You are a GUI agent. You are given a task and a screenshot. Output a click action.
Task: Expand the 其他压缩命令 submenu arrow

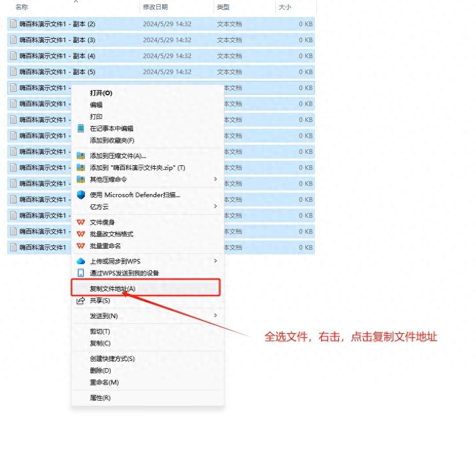tap(215, 179)
